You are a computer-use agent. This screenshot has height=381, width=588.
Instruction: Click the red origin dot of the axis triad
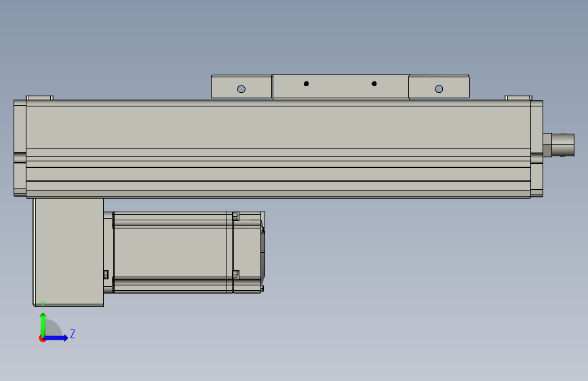coord(41,338)
